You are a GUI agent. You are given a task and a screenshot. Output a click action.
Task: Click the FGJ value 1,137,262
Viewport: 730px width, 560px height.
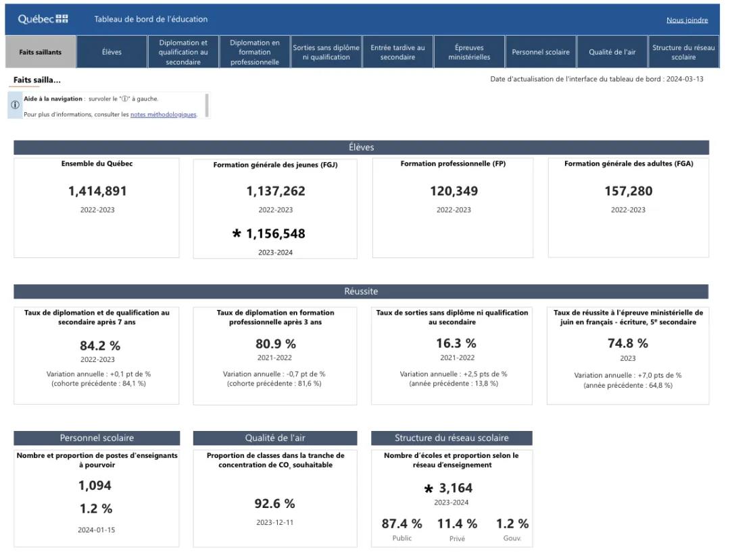click(276, 191)
